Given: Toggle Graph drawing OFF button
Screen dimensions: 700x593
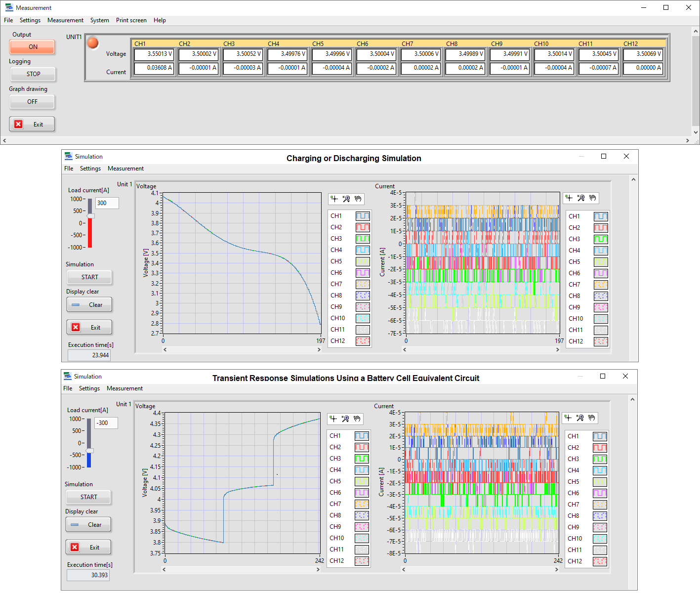Looking at the screenshot, I should (x=32, y=102).
